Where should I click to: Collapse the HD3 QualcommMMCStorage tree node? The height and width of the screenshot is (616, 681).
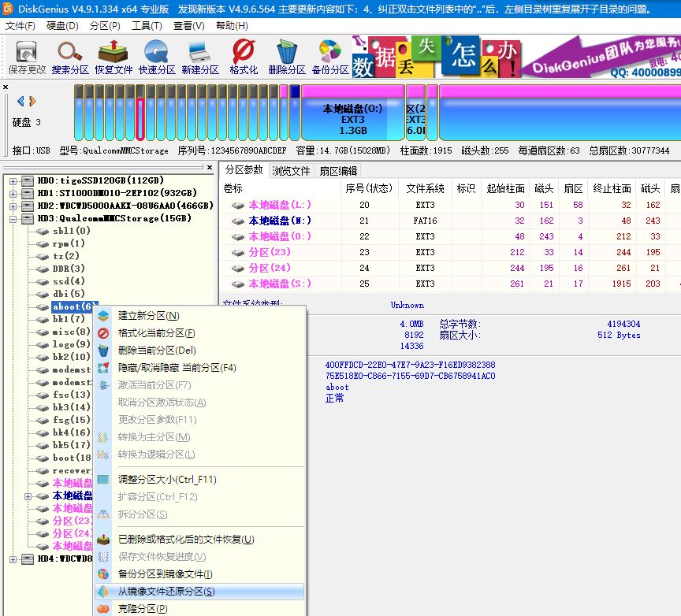(13, 219)
